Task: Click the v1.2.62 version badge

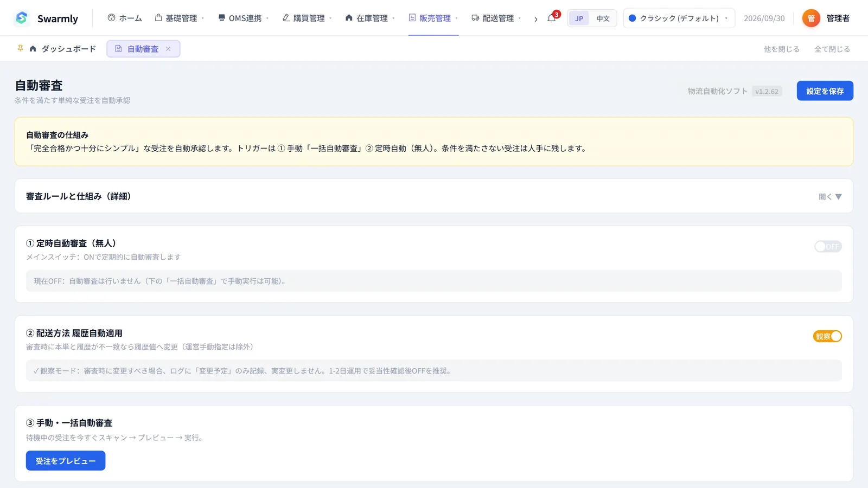Action: (x=767, y=92)
